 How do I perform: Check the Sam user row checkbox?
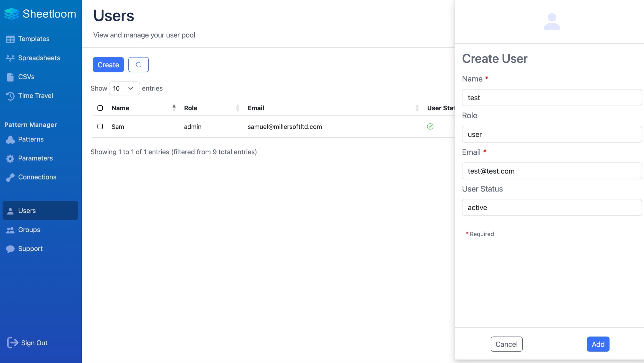click(x=100, y=126)
